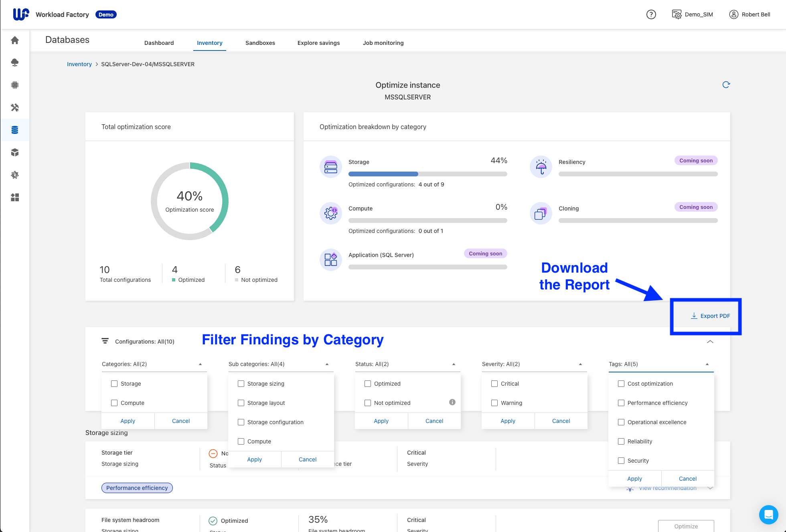Toggle the Sub categories: All(4) dropdown

(327, 364)
